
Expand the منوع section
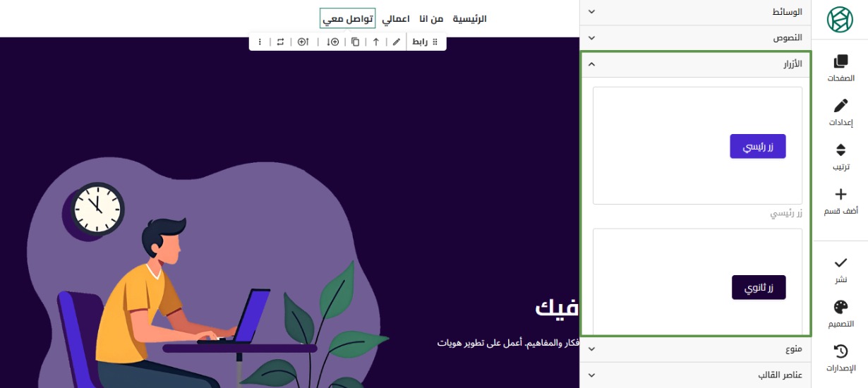695,349
